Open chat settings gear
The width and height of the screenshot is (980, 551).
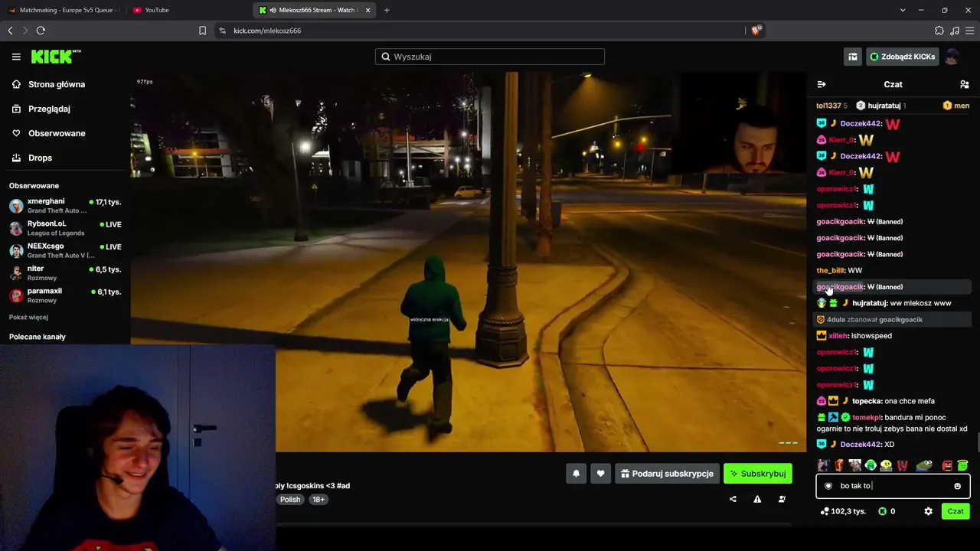[928, 511]
